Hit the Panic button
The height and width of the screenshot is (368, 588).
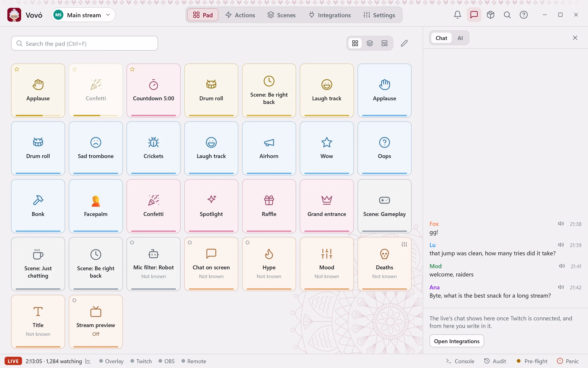tap(568, 361)
